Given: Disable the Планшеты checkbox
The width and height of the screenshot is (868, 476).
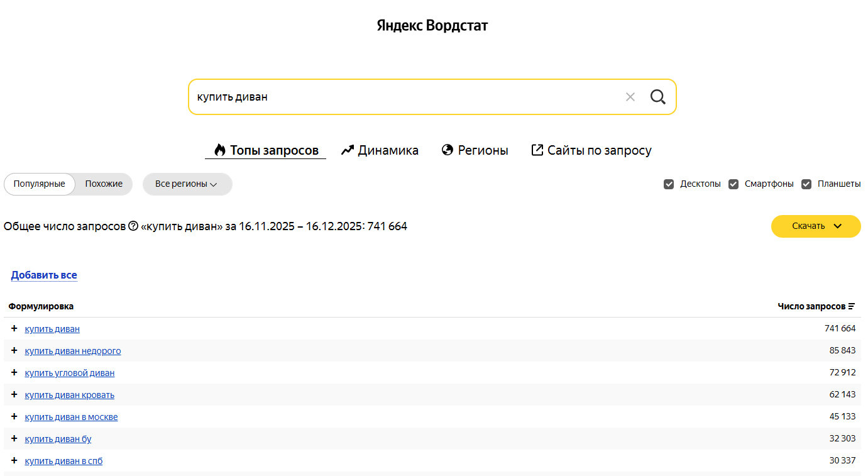Looking at the screenshot, I should (x=806, y=184).
